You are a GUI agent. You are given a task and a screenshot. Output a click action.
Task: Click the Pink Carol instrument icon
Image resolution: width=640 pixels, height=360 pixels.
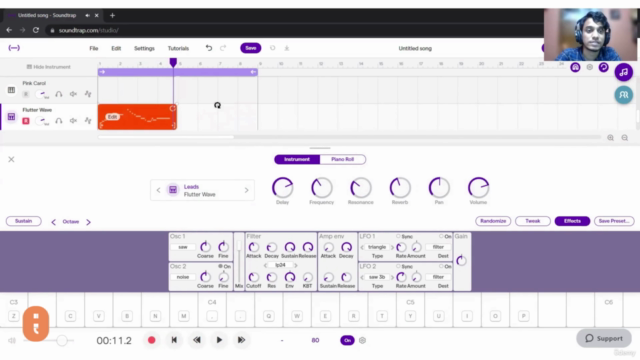[11, 90]
